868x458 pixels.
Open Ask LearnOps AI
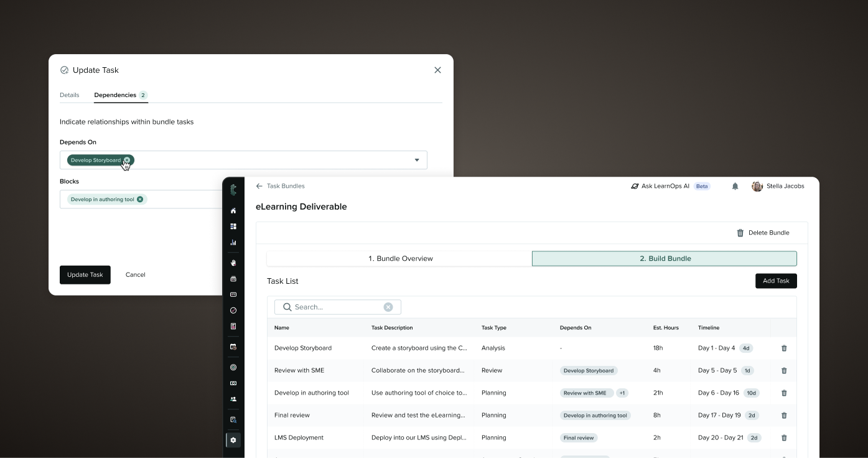[x=660, y=186]
